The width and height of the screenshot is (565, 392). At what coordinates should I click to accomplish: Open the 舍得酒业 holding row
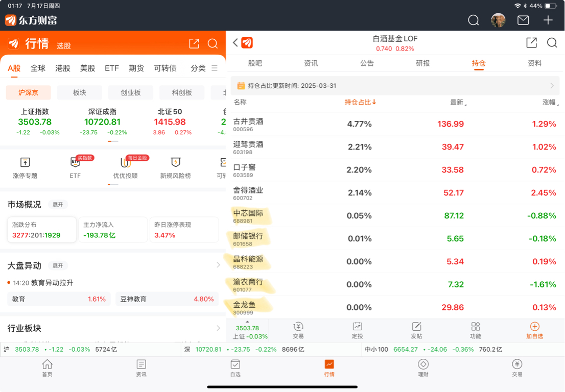click(395, 192)
